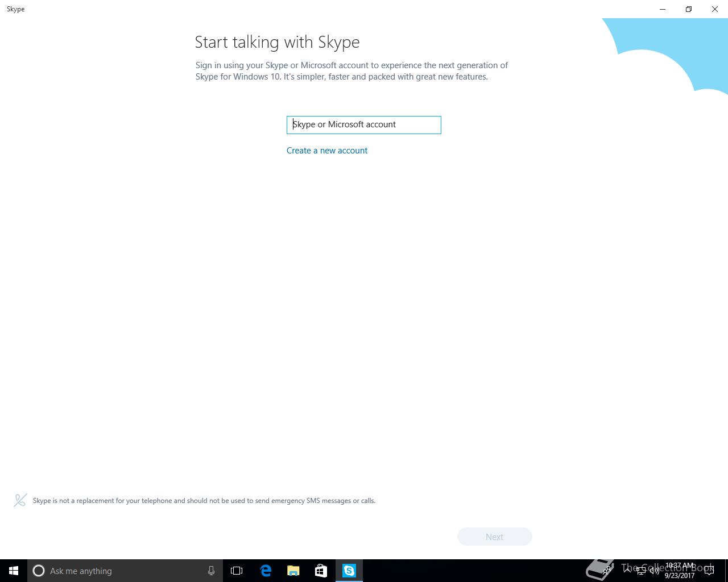Screen dimensions: 728x582
Task: Open the People icon in the tray
Action: 607,571
